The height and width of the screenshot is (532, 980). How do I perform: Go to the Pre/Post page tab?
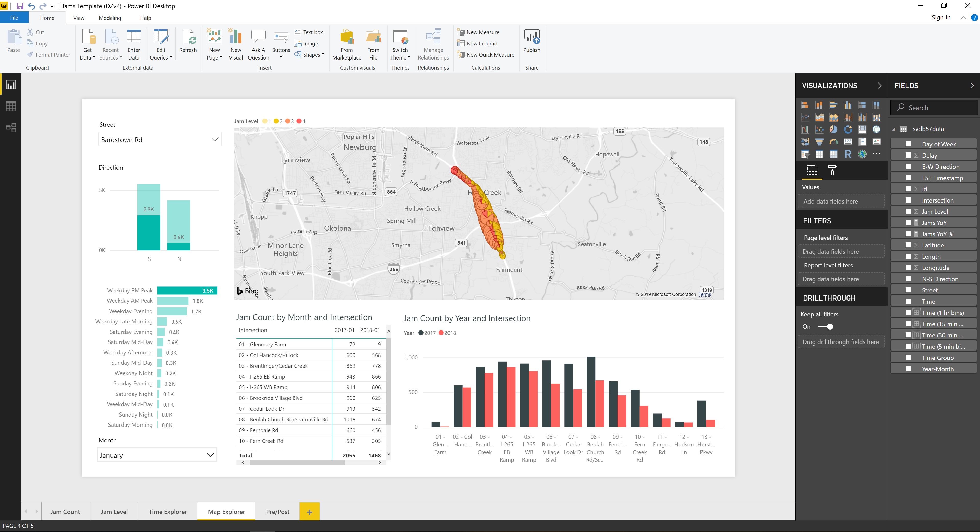click(x=278, y=512)
